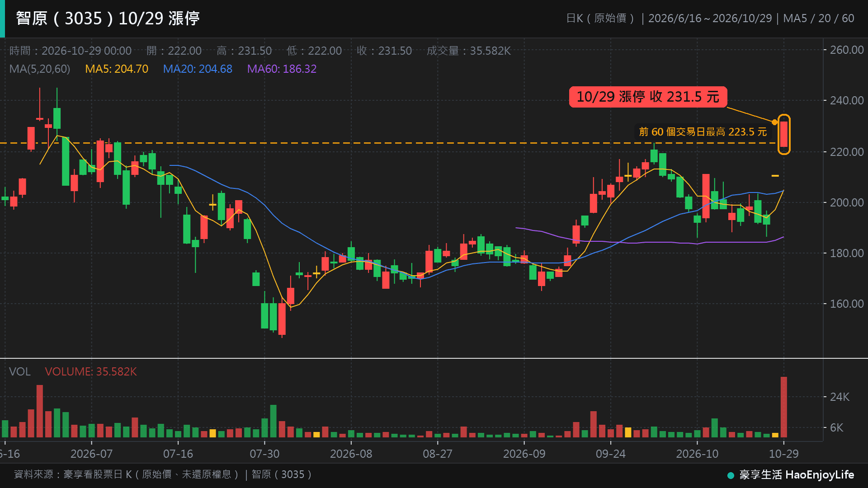This screenshot has width=868, height=488.
Task: Click the highlighted 10/29 limit-up candlestick
Action: click(x=784, y=134)
